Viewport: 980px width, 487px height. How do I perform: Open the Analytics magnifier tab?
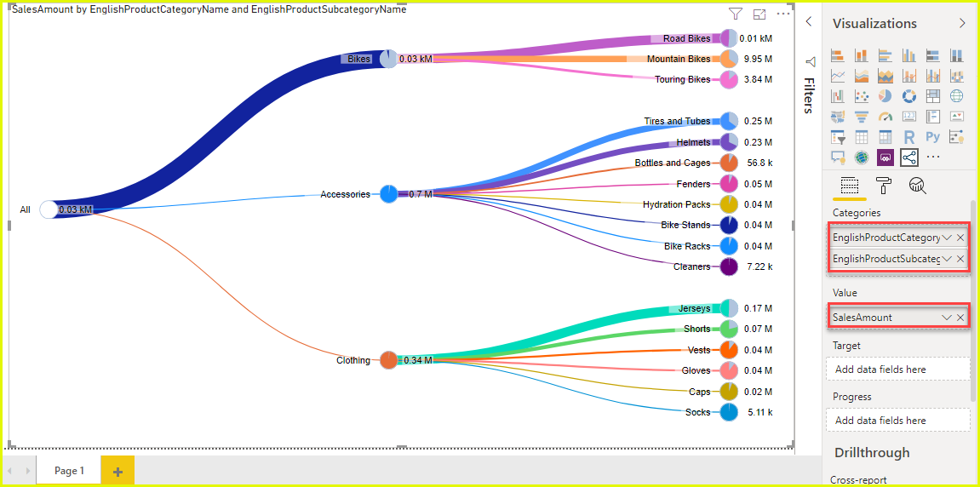[x=917, y=185]
